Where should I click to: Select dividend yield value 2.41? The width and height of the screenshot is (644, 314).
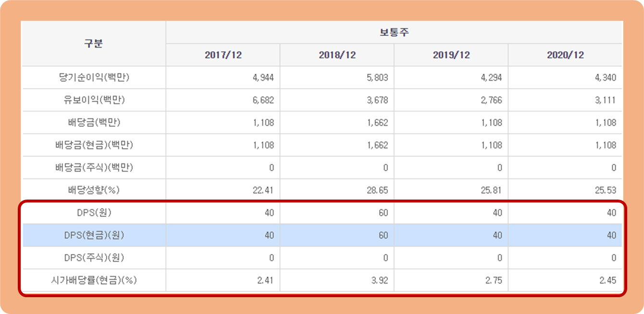point(265,280)
